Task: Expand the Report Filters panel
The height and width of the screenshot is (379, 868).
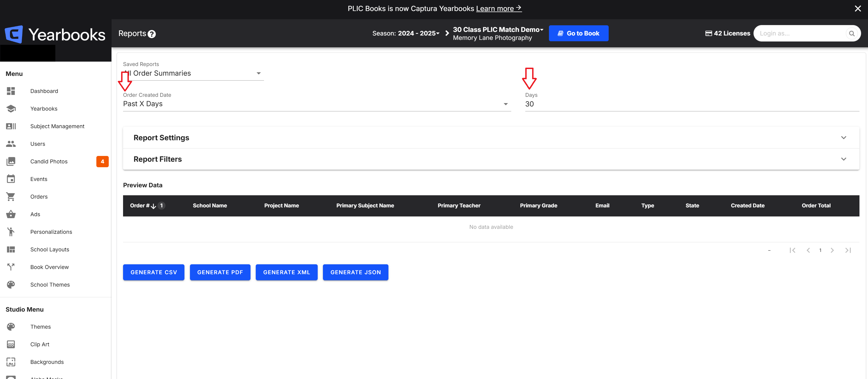Action: tap(491, 159)
